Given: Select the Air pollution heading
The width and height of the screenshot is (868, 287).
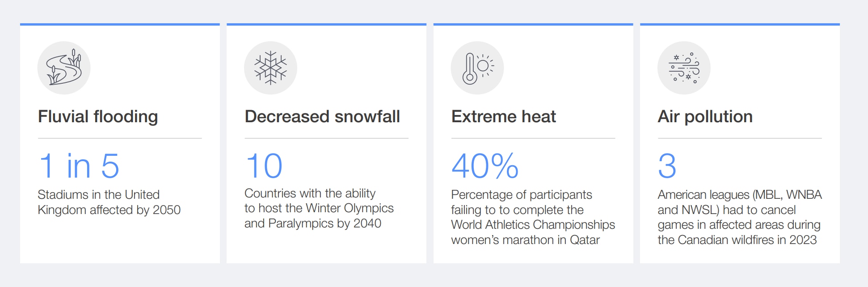Looking at the screenshot, I should tap(705, 117).
